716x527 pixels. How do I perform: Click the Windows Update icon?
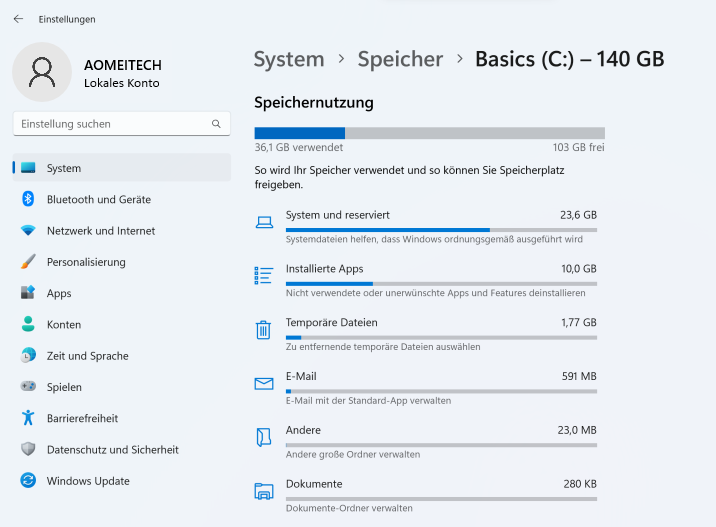pos(28,481)
